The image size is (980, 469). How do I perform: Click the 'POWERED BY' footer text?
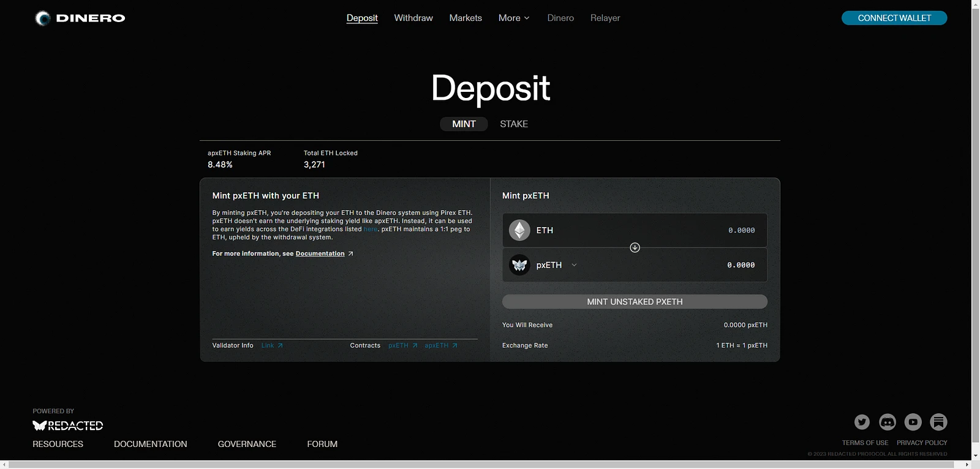(x=53, y=411)
